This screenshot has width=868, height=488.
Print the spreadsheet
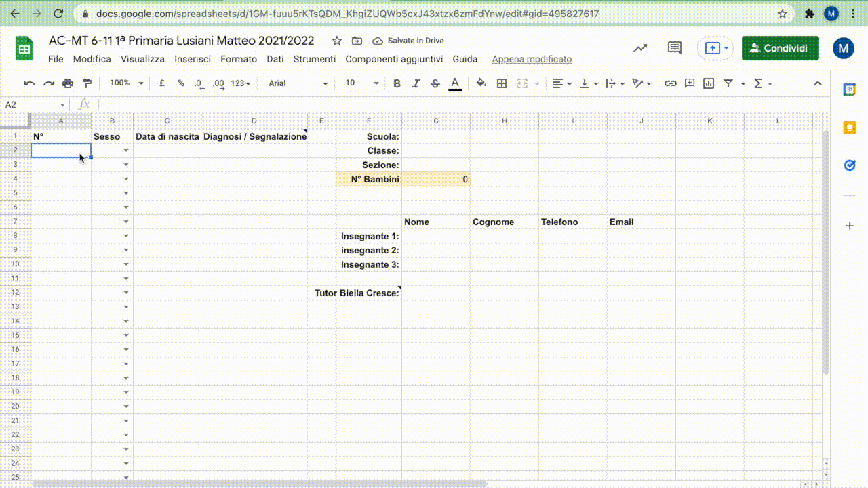click(x=68, y=83)
